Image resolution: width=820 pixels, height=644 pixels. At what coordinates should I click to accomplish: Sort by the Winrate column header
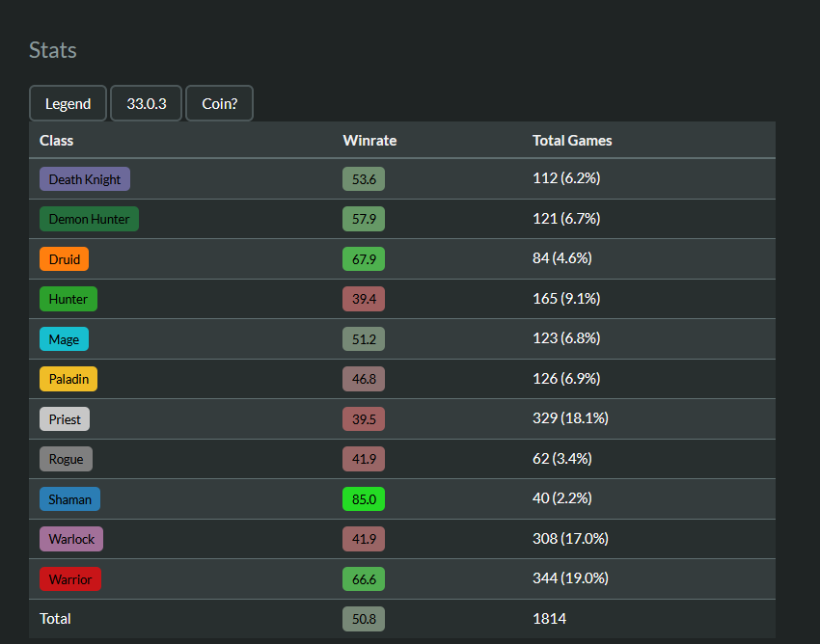pos(369,141)
